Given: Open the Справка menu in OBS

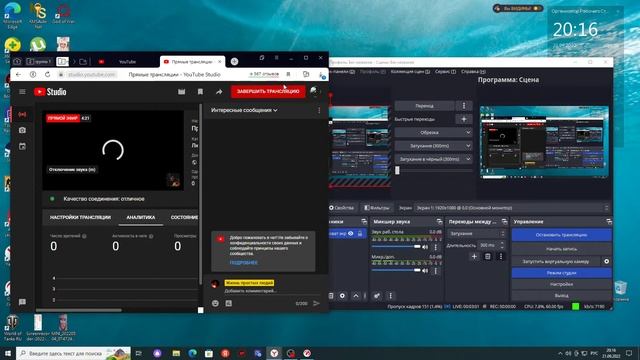Looking at the screenshot, I should pyautogui.click(x=473, y=71).
